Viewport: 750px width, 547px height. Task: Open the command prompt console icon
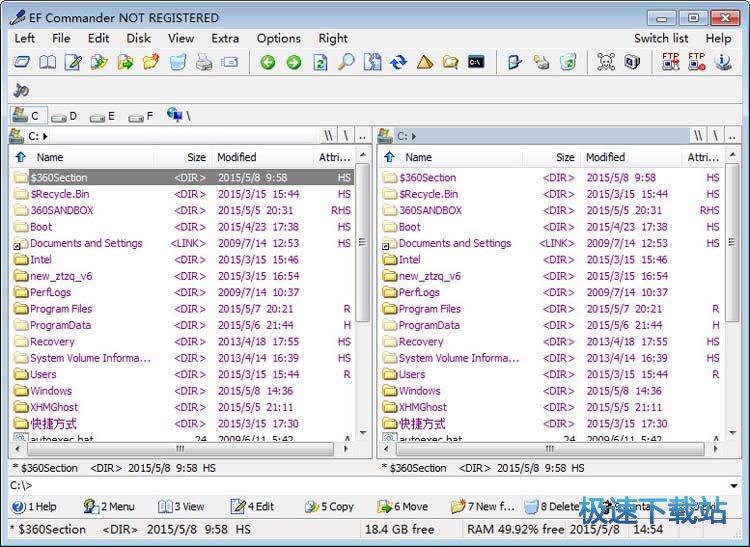click(477, 62)
